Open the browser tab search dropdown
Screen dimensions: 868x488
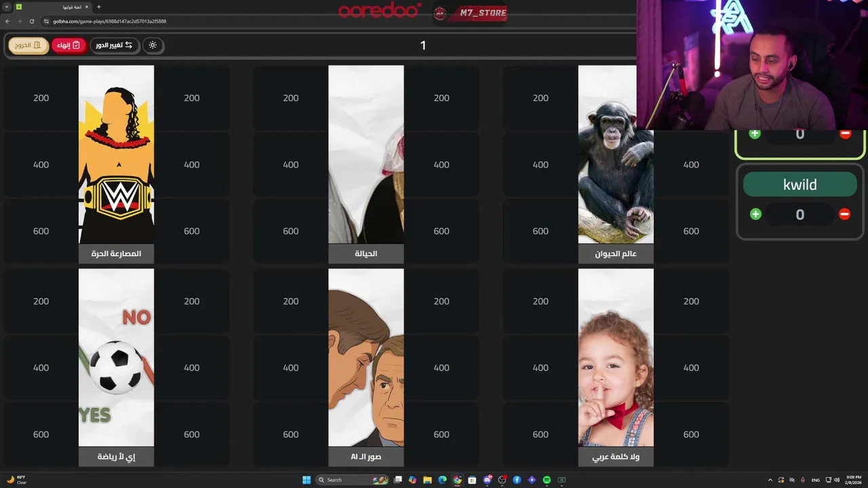pyautogui.click(x=7, y=7)
